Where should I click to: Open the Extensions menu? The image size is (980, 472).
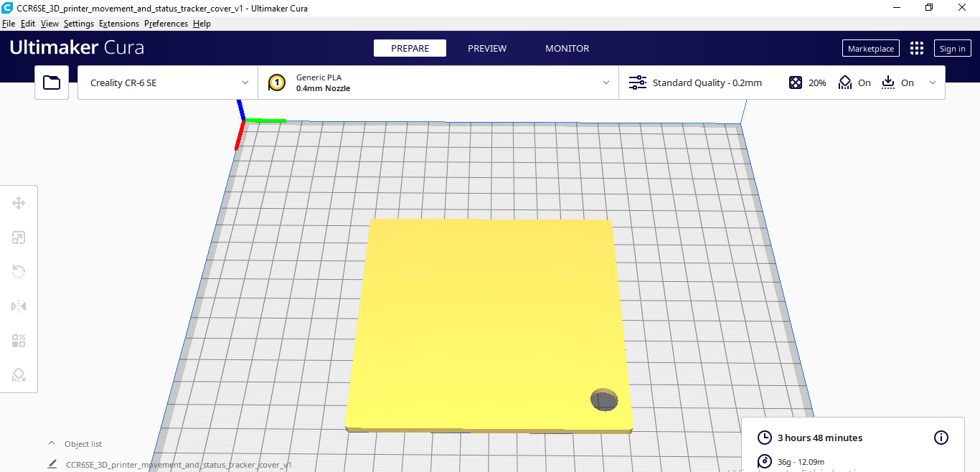pos(118,23)
